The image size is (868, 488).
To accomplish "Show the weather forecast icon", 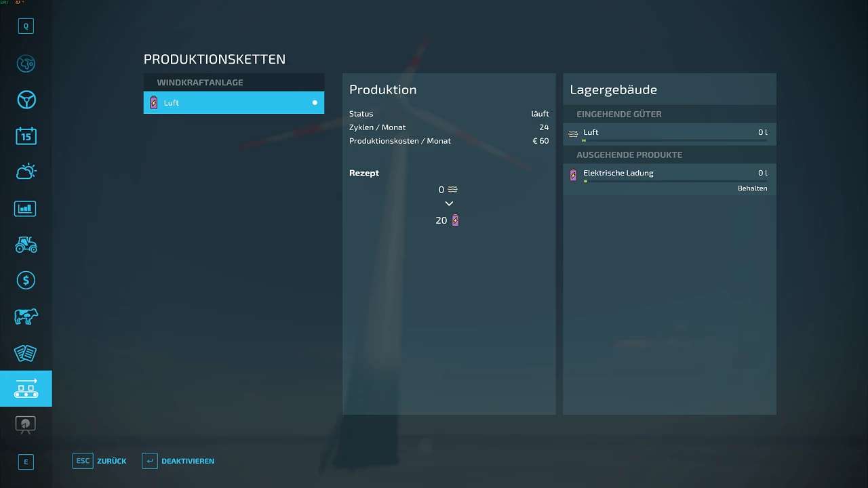I will coord(26,171).
